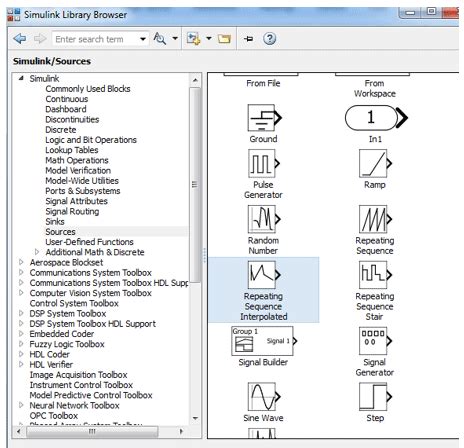Select the Continuous library
This screenshot has width=464, height=448.
67,99
